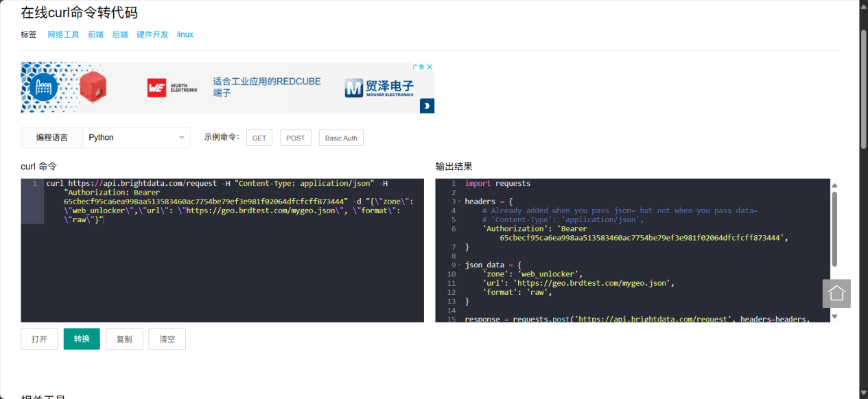This screenshot has width=868, height=399.
Task: Click the back-to-top home icon
Action: pyautogui.click(x=836, y=293)
